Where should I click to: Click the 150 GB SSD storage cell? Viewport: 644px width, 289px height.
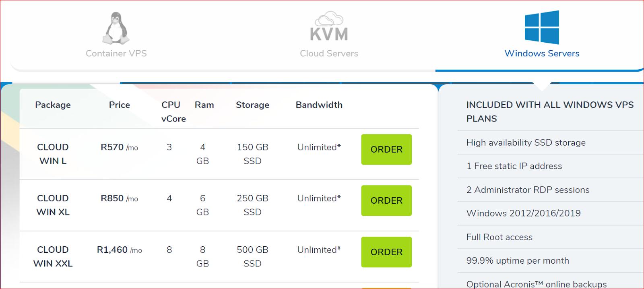point(252,154)
